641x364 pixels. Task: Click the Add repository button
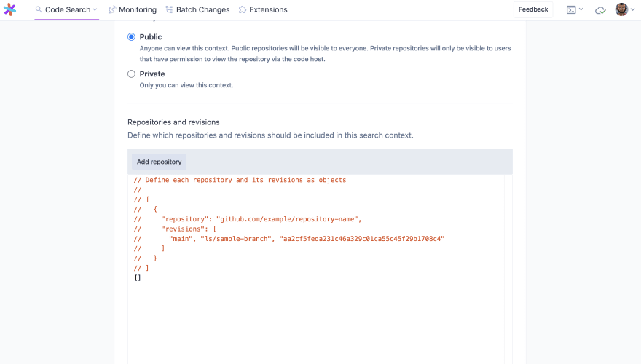tap(159, 162)
